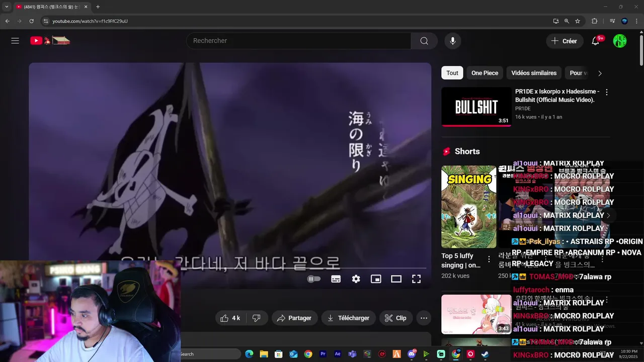Screen dimensions: 644x362
Task: Close the YouTube browser tab
Action: 86,7
